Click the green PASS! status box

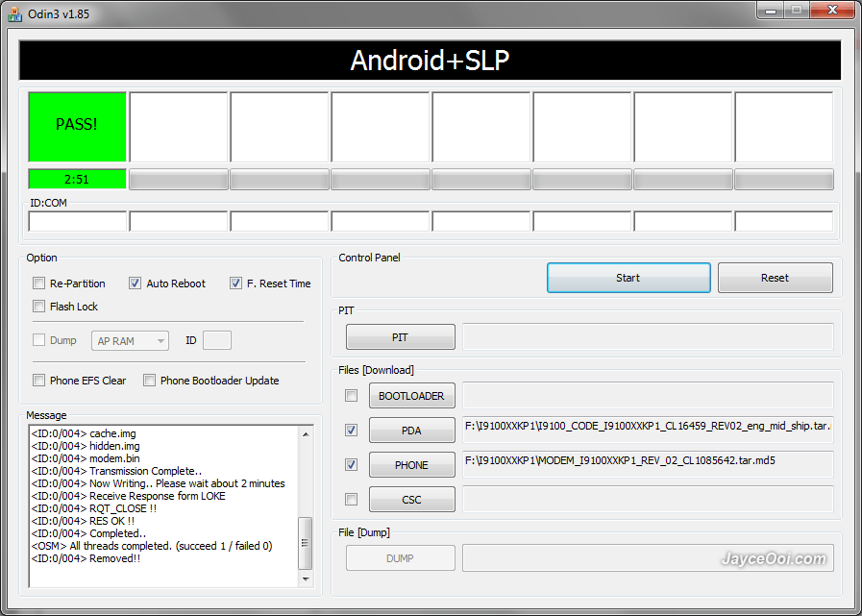tap(78, 127)
